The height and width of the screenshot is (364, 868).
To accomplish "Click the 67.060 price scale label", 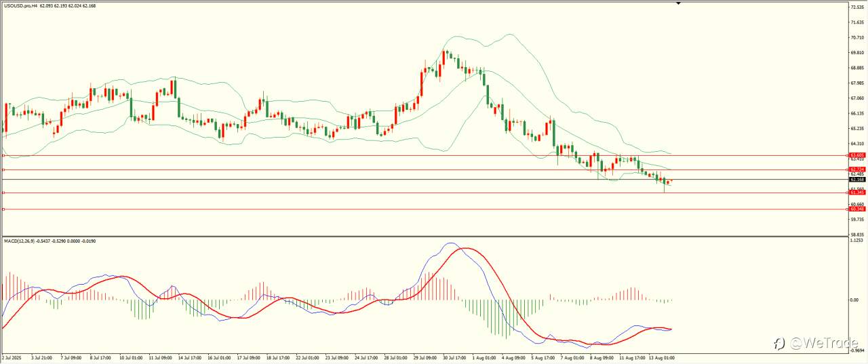I will (x=857, y=98).
